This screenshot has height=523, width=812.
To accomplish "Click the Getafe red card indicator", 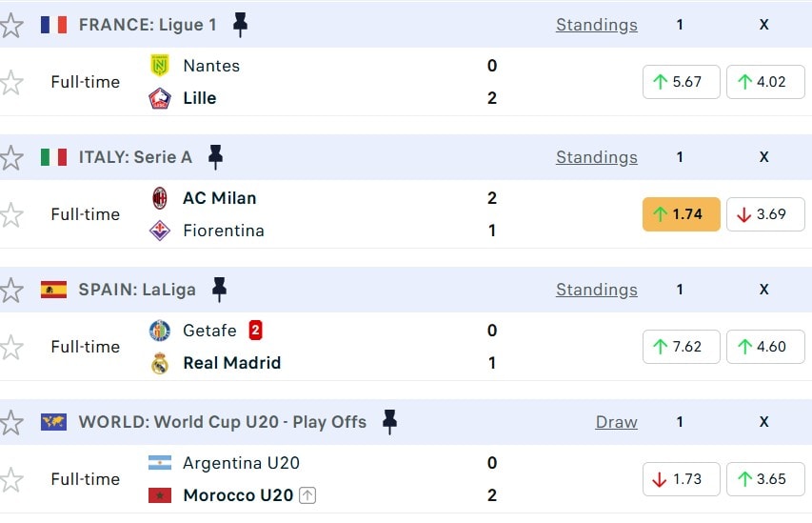I will tap(255, 331).
